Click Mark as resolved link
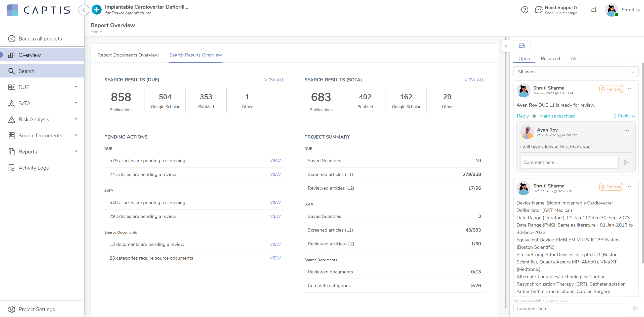This screenshot has width=644, height=317. (x=557, y=116)
